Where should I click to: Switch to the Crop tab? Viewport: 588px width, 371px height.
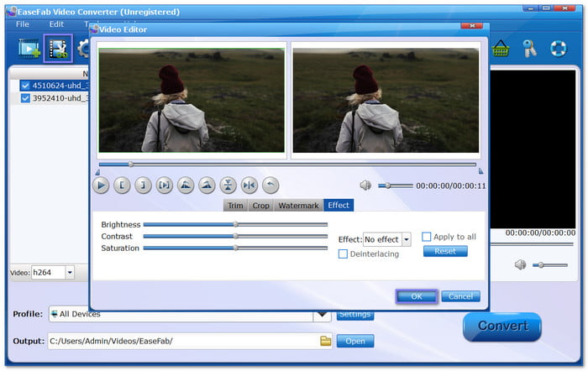pyautogui.click(x=260, y=206)
